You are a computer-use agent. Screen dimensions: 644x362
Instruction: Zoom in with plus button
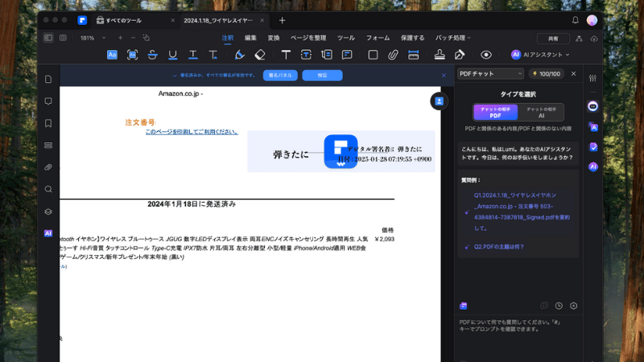click(120, 38)
